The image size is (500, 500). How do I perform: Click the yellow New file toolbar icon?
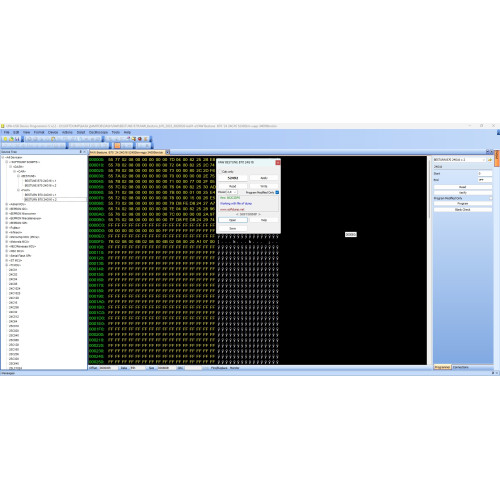tap(5, 139)
